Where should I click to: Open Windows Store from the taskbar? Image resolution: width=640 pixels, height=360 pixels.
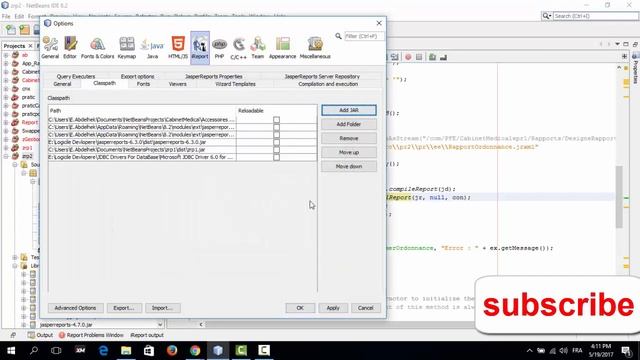point(149,350)
